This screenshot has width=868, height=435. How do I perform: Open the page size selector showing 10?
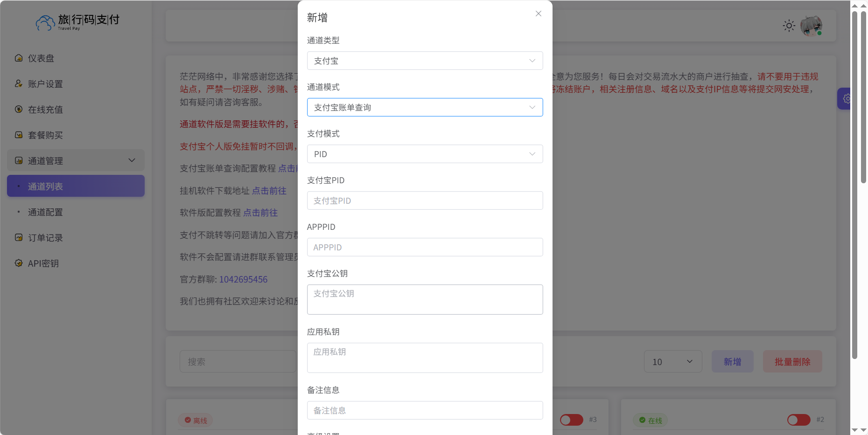click(672, 361)
